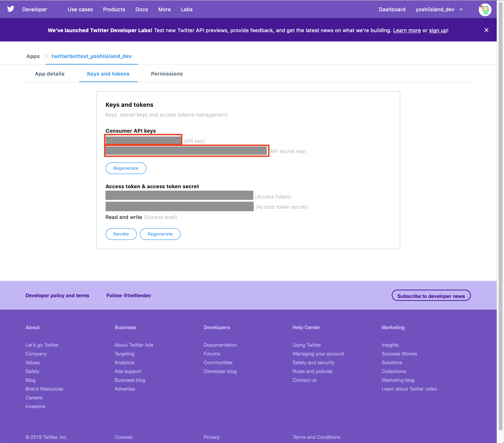This screenshot has height=443, width=504.
Task: Open the profile avatar image
Action: 485,10
